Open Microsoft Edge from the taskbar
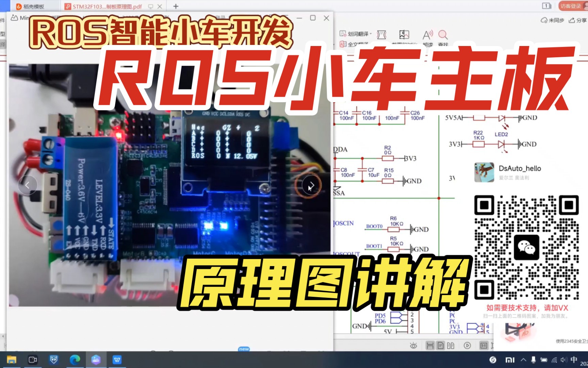 75,359
